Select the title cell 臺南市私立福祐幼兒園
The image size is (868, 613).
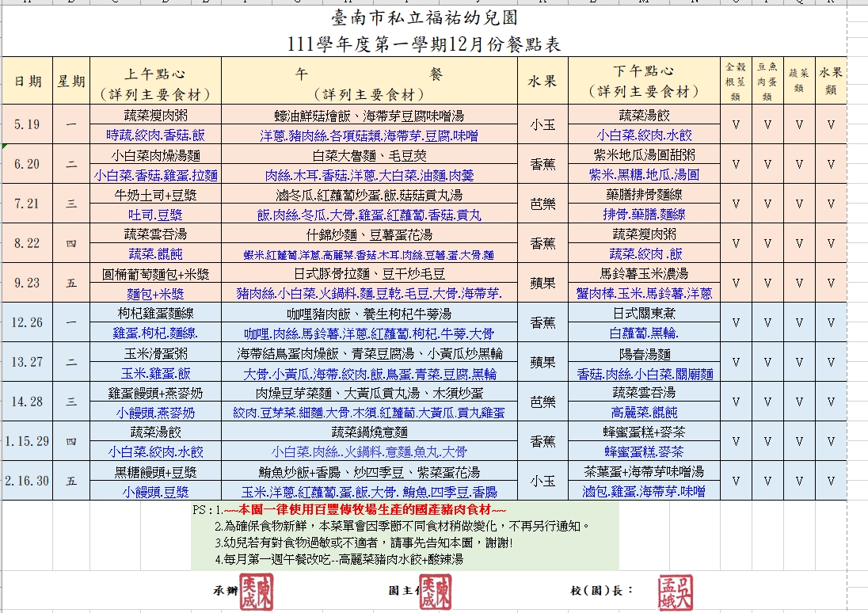[x=424, y=18]
